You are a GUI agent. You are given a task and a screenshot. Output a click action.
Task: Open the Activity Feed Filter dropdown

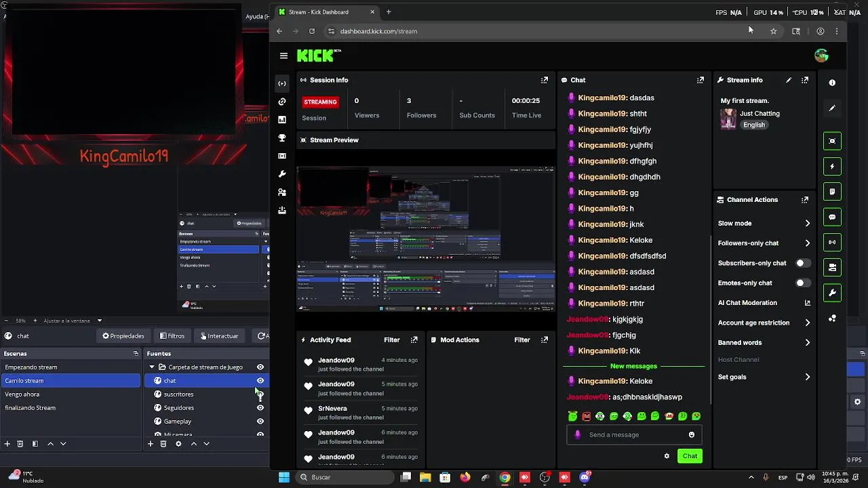click(x=392, y=340)
